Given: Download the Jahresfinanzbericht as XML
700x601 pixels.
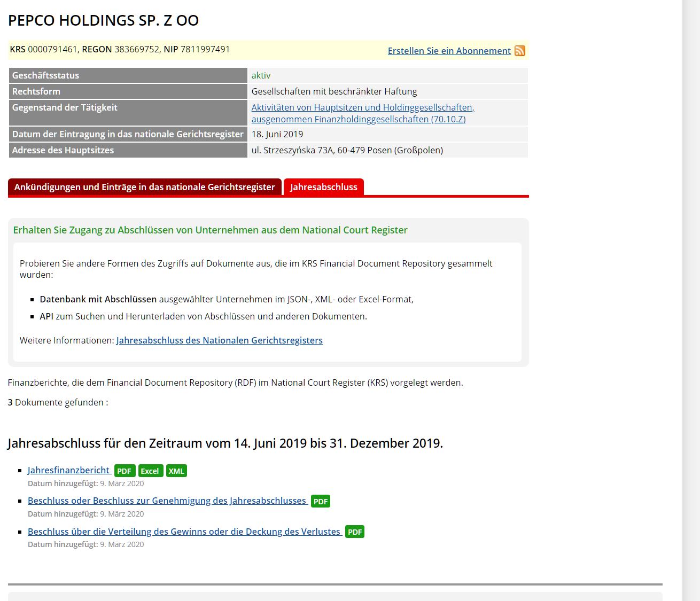Looking at the screenshot, I should pos(176,471).
